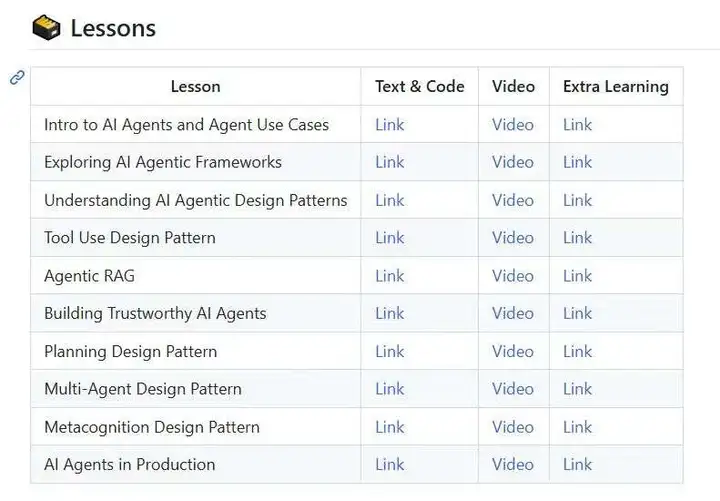This screenshot has height=501, width=720.
Task: Watch the Metacognition Design Pattern video
Action: [513, 427]
